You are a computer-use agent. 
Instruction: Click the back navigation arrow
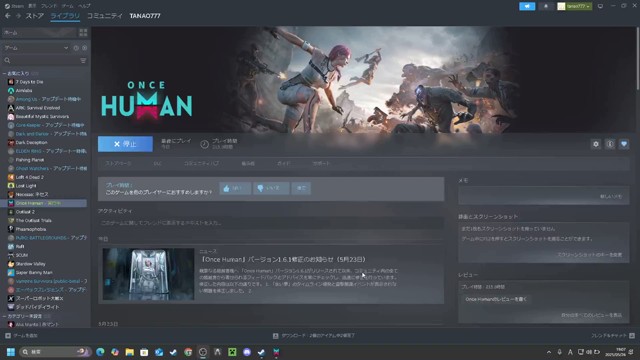point(8,16)
